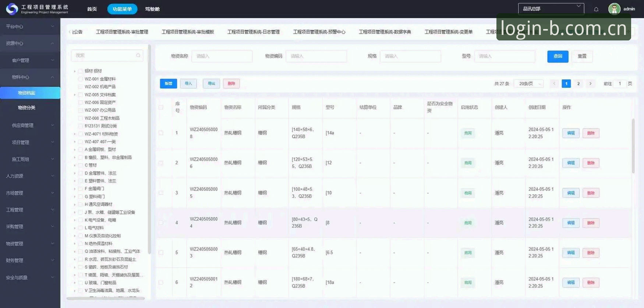Open the company selector dropdown
Viewport: 644px width, 308px height.
pyautogui.click(x=551, y=9)
